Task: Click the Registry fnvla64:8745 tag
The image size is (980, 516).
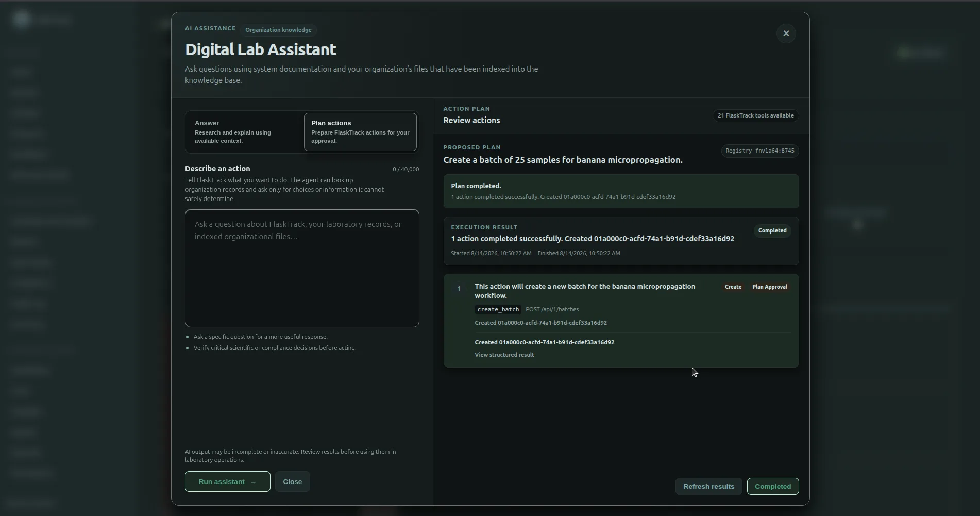Action: coord(759,151)
